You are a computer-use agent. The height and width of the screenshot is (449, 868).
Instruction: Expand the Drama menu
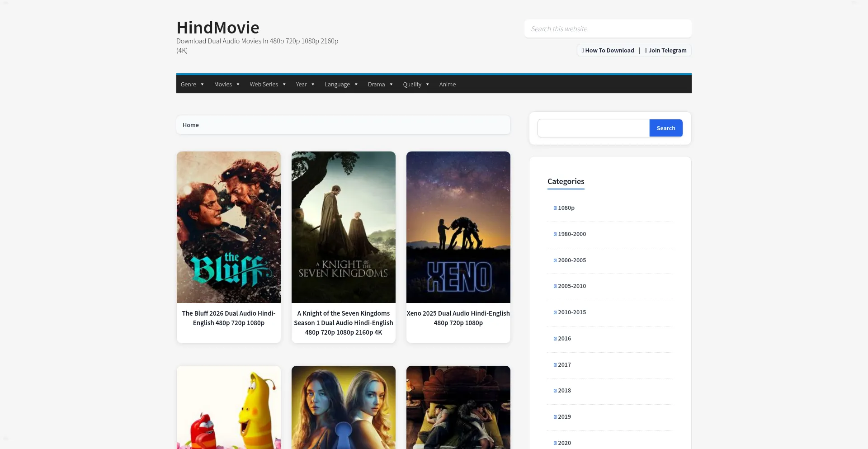[x=380, y=84]
